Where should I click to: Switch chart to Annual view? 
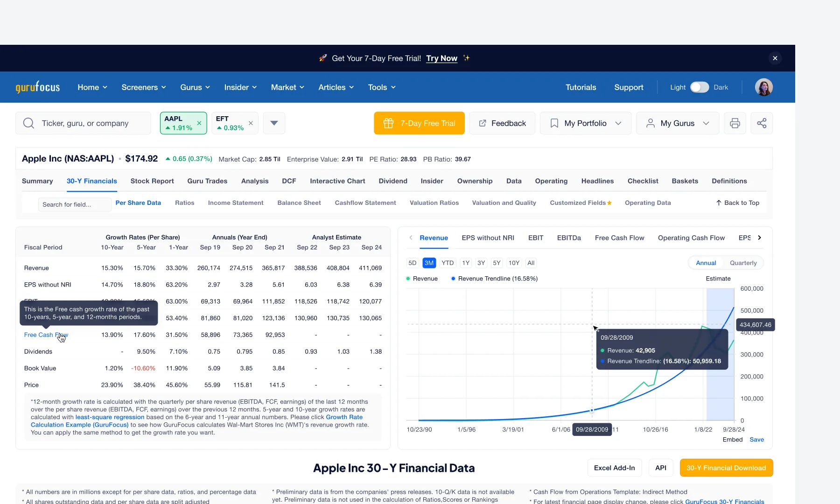pos(706,263)
